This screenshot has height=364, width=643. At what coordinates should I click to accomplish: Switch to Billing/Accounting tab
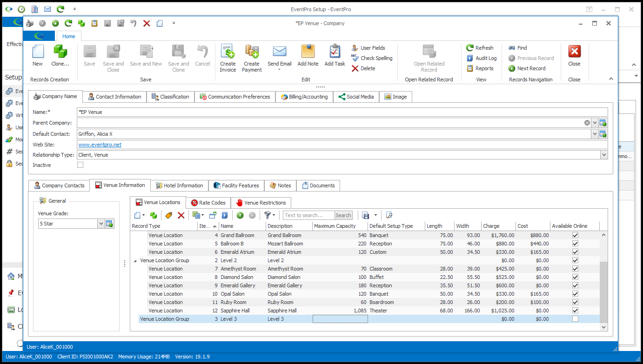(x=304, y=97)
